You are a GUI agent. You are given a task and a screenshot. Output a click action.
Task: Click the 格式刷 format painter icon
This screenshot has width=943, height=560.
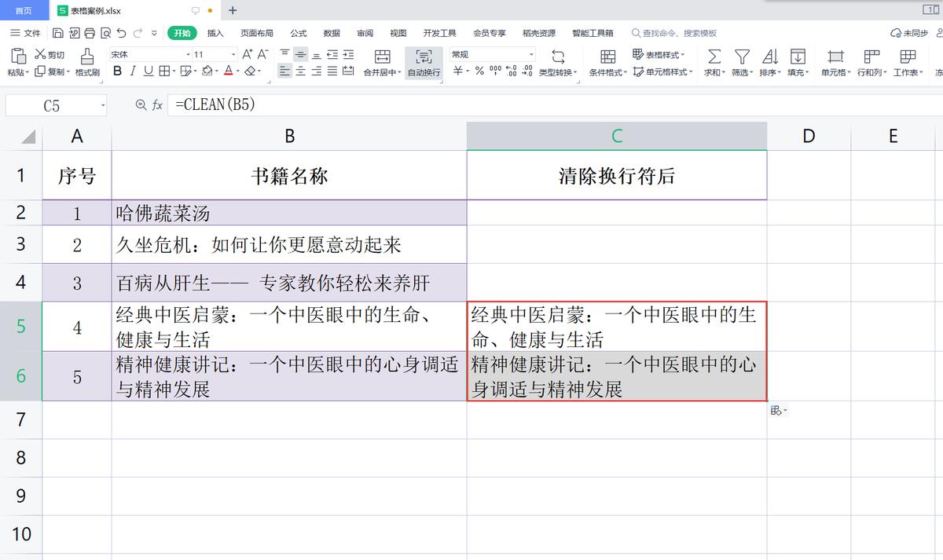point(86,60)
